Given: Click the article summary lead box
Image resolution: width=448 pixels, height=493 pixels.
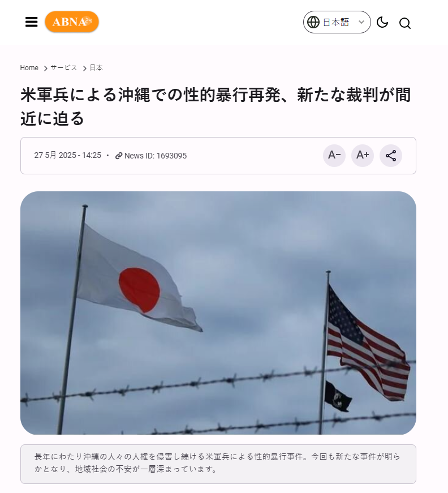Looking at the screenshot, I should tap(218, 464).
